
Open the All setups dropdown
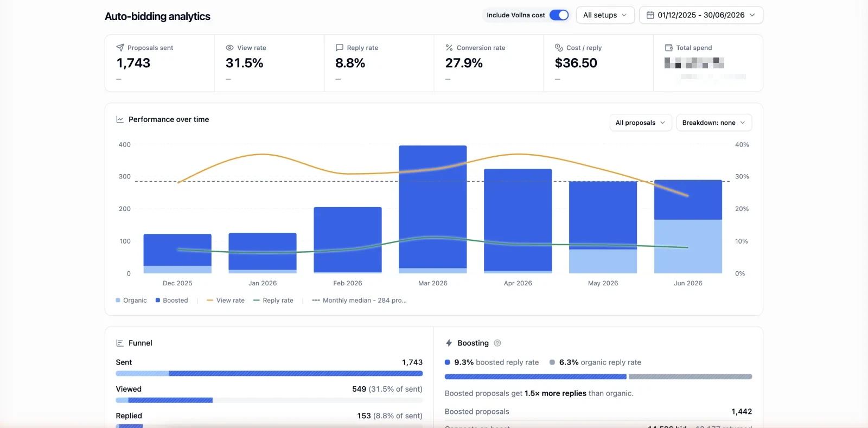[x=605, y=15]
